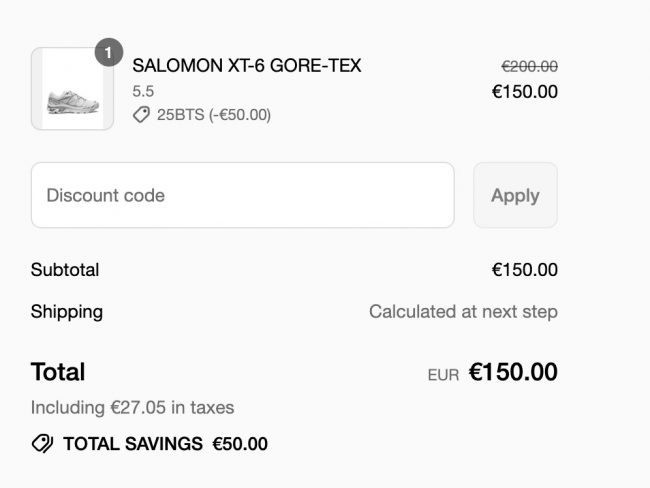Click the TOTAL SAVINGS €50.00 text
The height and width of the screenshot is (488, 650).
(x=165, y=444)
